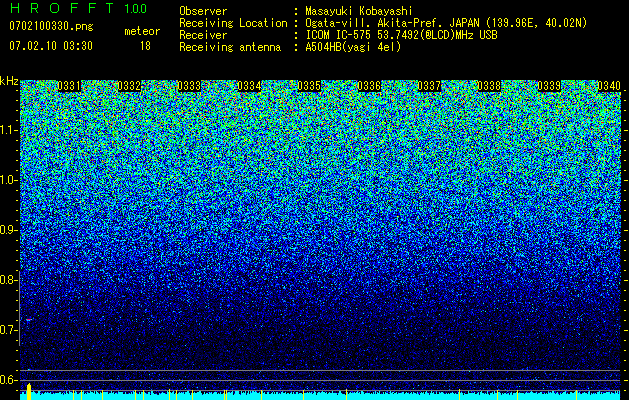Click the ICOM IC-575 receiver text
The image size is (629, 400).
pyautogui.click(x=401, y=35)
